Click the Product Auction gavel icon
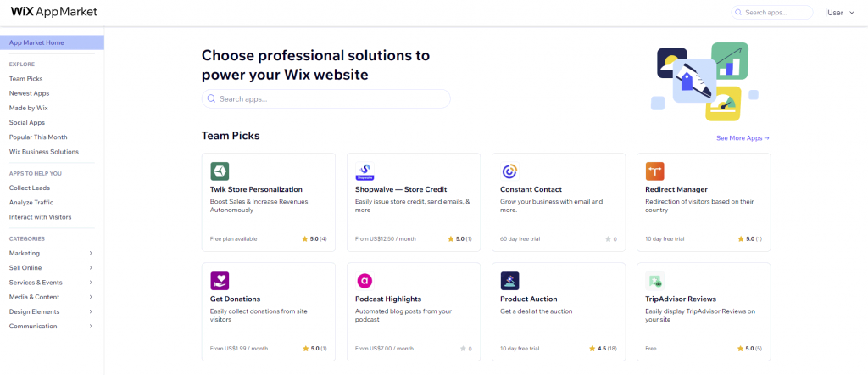868x375 pixels. click(509, 280)
